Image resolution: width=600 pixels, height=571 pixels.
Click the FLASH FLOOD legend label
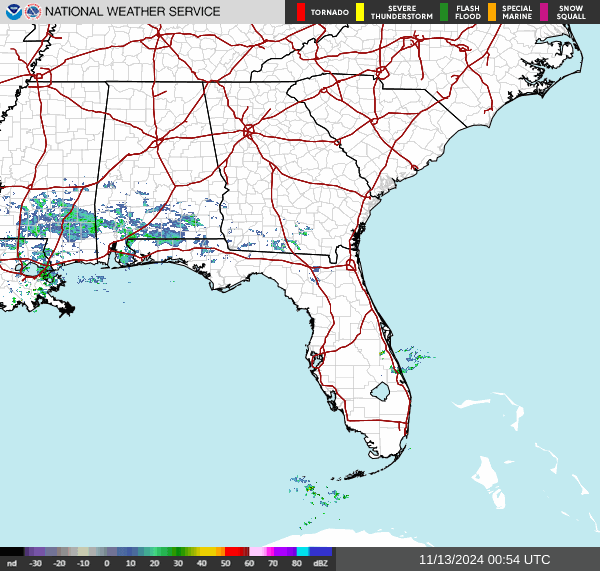coord(468,12)
